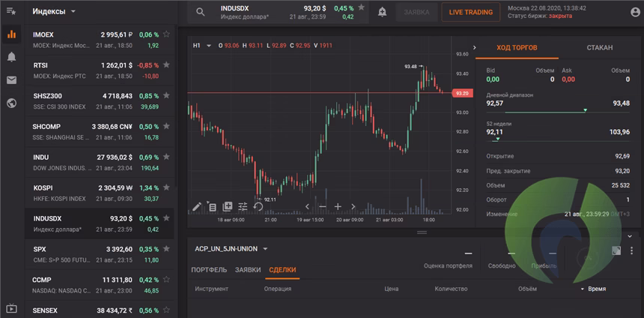Select the CCMP NASDAQ row
The width and height of the screenshot is (644, 318).
pos(100,285)
